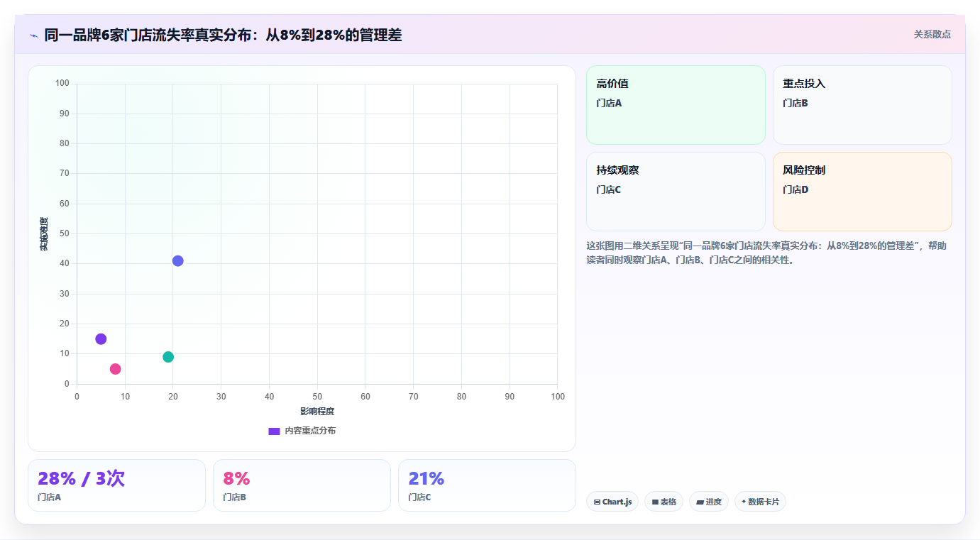Click the x-axis tick label 50
The height and width of the screenshot is (540, 980).
[x=317, y=397]
